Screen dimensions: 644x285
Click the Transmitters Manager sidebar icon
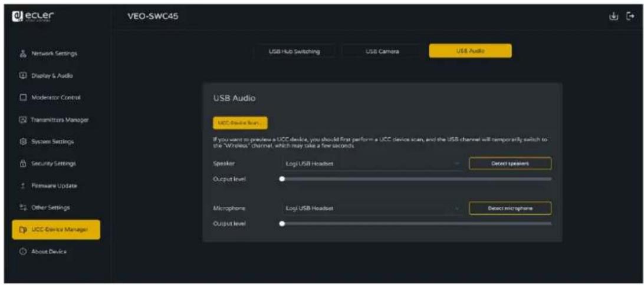24,120
